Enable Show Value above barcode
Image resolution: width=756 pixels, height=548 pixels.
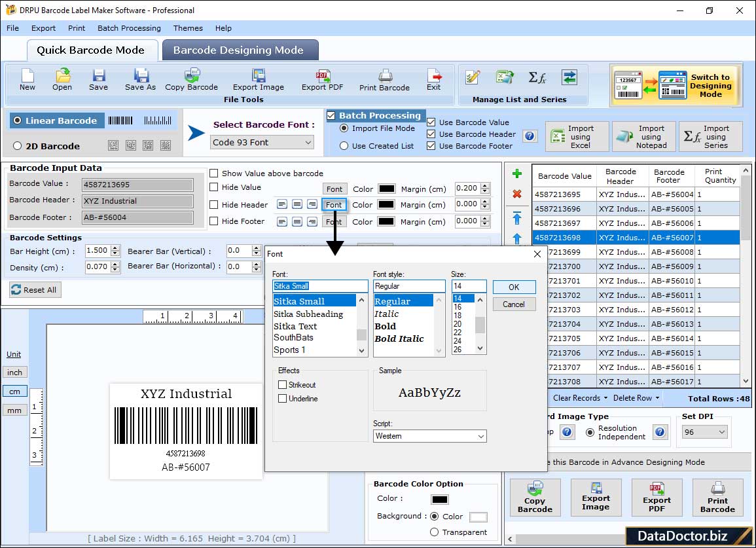tap(213, 174)
